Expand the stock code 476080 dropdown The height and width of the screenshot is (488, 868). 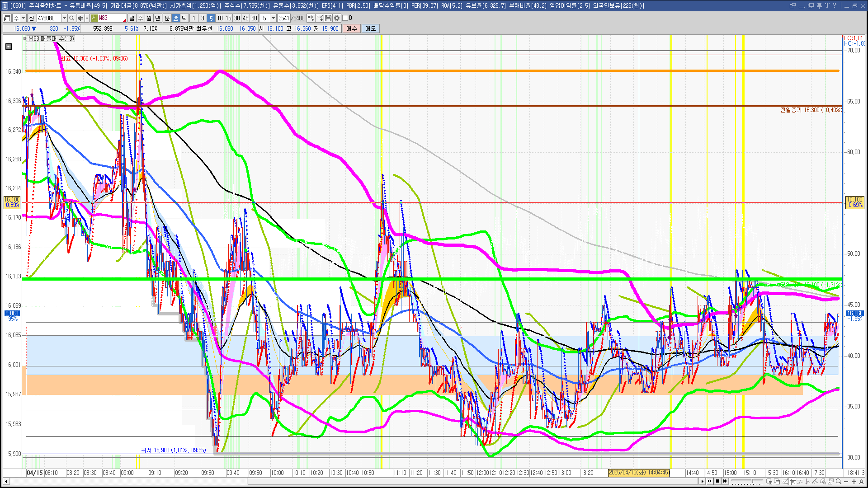[64, 18]
